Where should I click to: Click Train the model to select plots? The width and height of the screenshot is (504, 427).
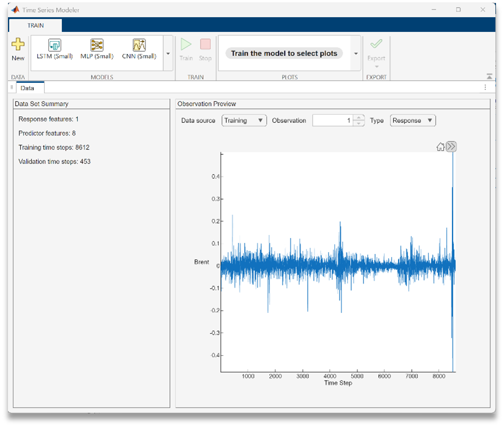pos(284,53)
